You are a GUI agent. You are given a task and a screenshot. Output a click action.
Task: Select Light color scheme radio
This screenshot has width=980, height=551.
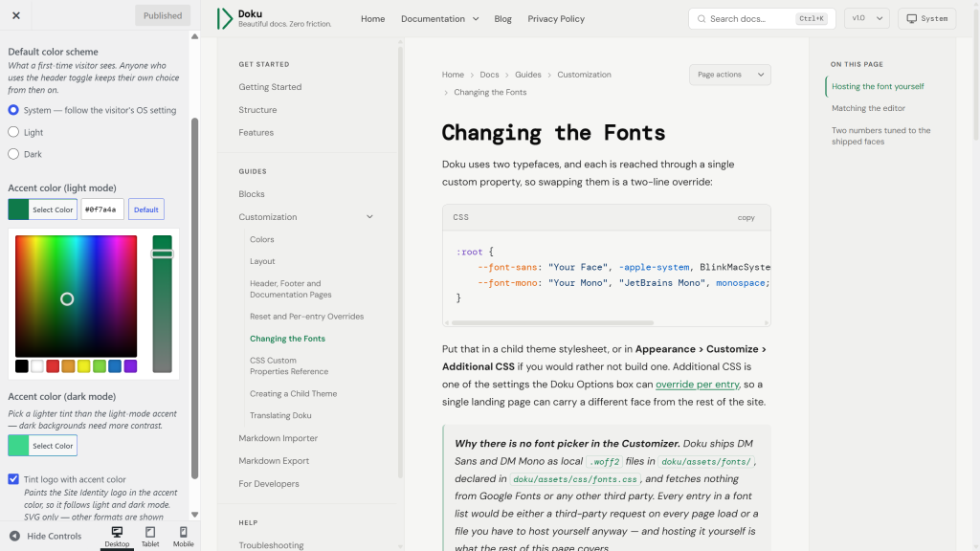(x=13, y=132)
